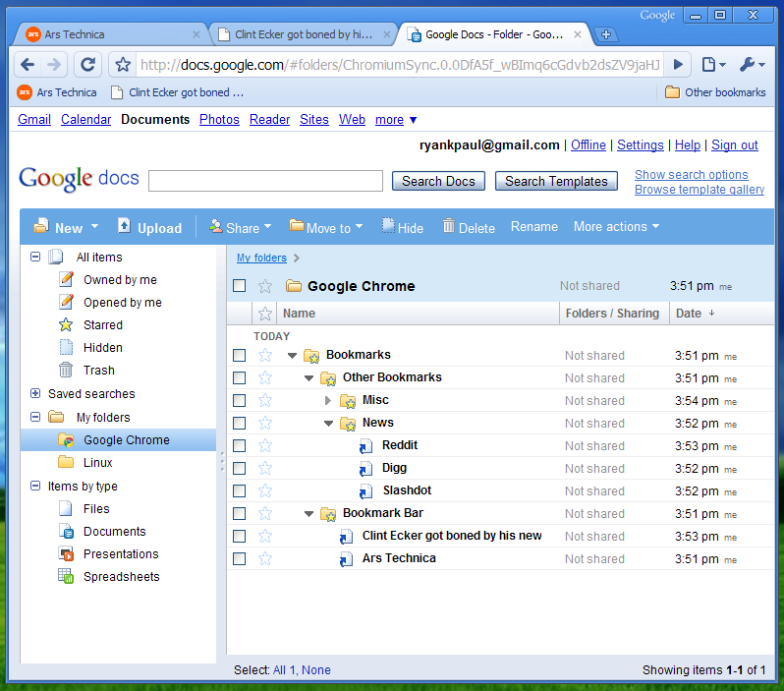The width and height of the screenshot is (784, 691).
Task: Focus the Google Docs search field
Action: pos(265,181)
